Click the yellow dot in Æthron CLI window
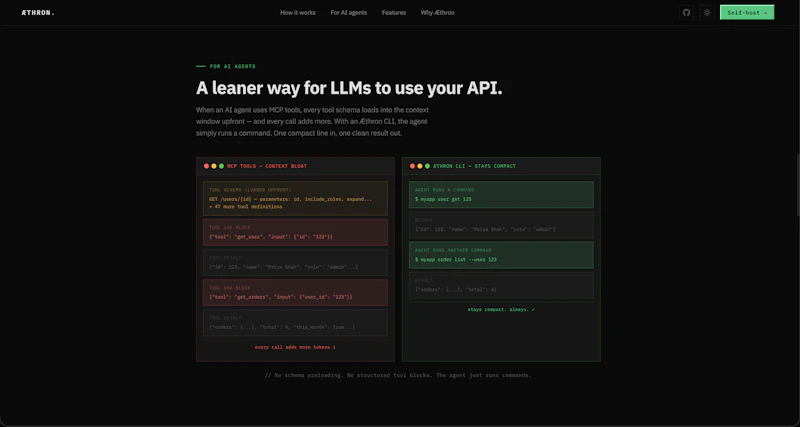Viewport: 800px width, 427px height. coord(420,166)
